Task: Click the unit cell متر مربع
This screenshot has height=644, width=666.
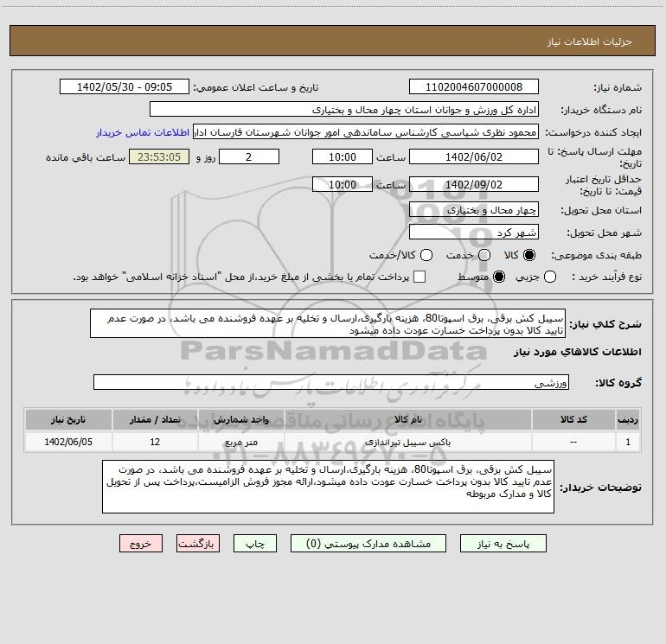Action: [x=240, y=442]
